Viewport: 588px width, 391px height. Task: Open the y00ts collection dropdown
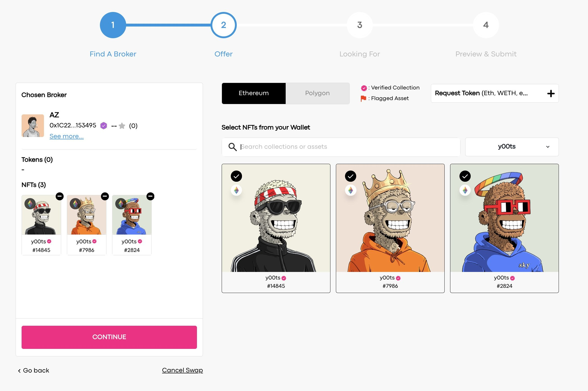pyautogui.click(x=512, y=147)
